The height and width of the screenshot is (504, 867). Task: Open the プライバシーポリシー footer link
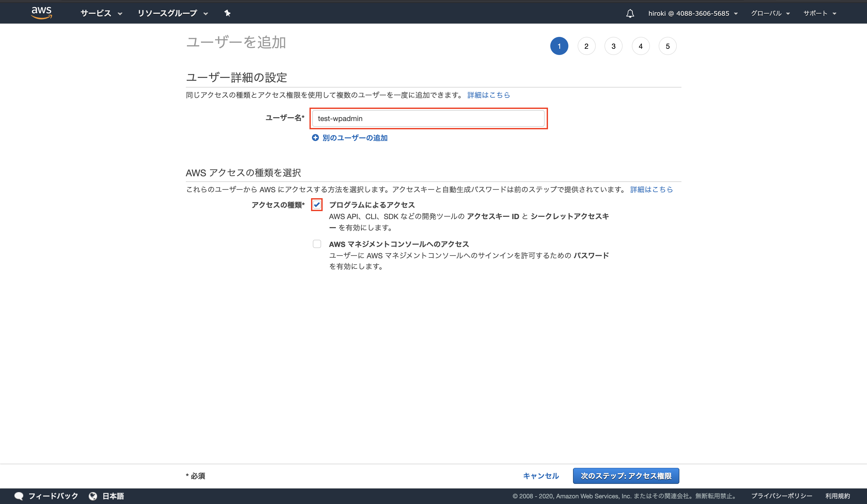click(x=781, y=496)
